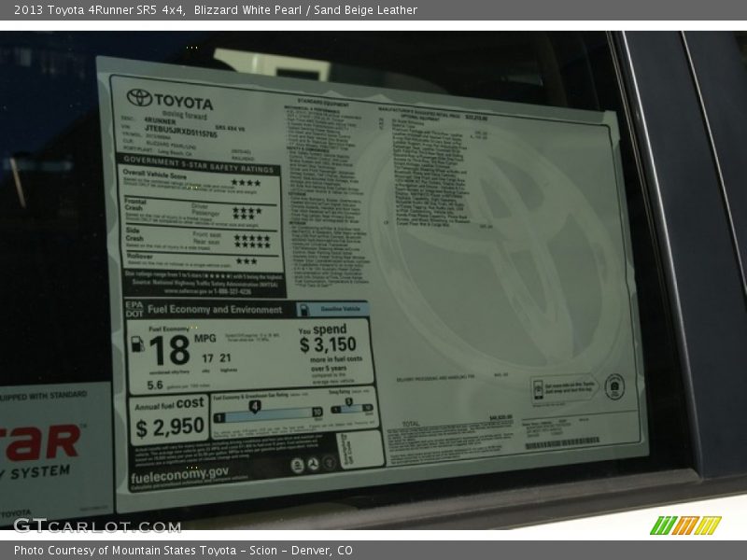Viewport: 747px width, 560px height.
Task: Click the gasoline vehicle pump icon
Action: tap(305, 310)
